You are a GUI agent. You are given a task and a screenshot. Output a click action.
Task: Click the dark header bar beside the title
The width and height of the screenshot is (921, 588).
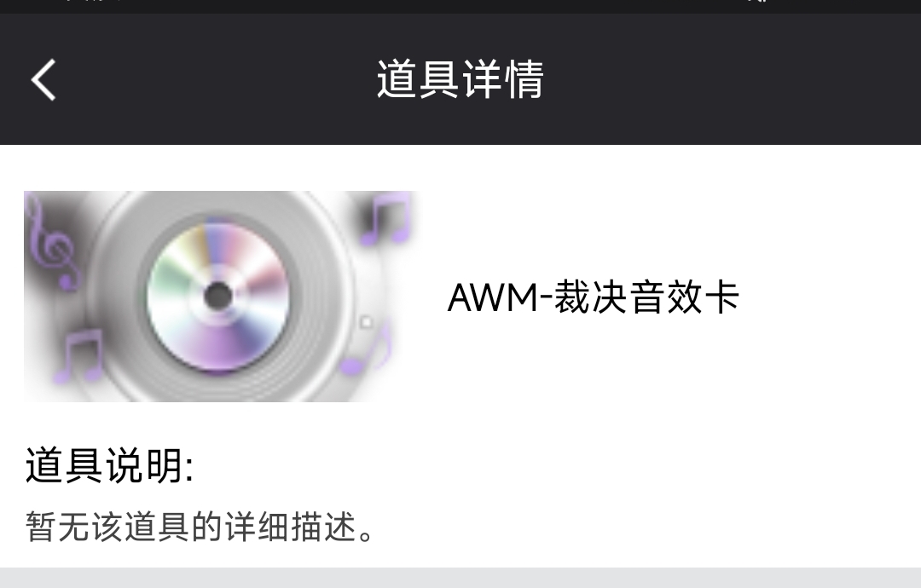(734, 79)
